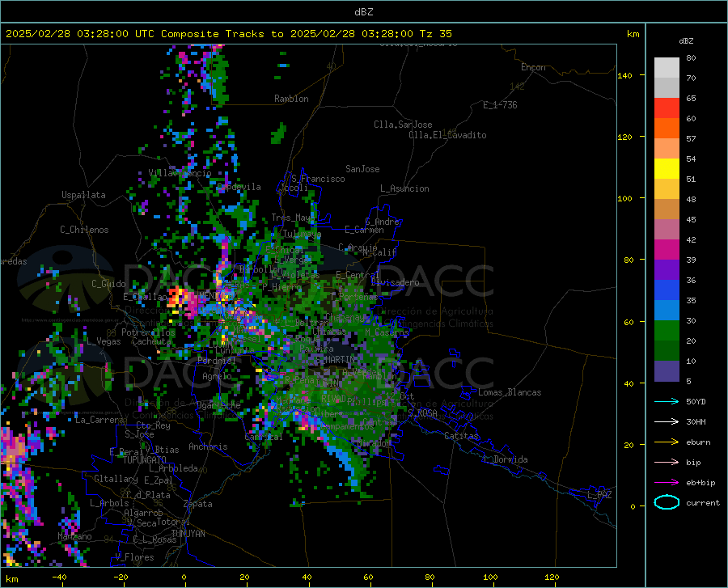Click the S_Francisco map label
The width and height of the screenshot is (728, 588).
point(318,179)
